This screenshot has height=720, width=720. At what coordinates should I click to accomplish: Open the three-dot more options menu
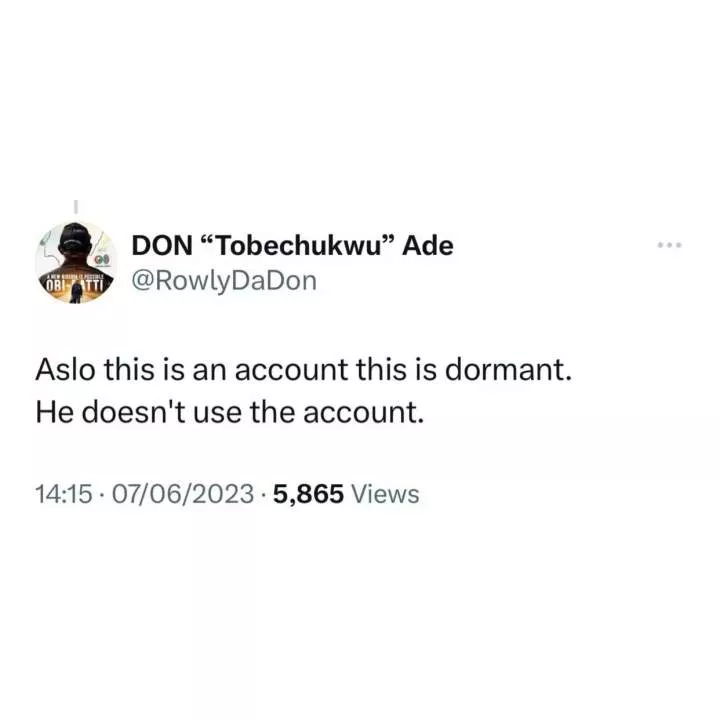coord(669,245)
